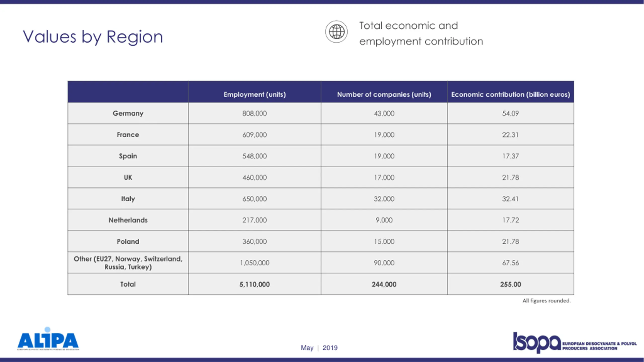
Task: Click 'European Diisocyanate & Polyol Producers Association' text
Action: point(600,346)
